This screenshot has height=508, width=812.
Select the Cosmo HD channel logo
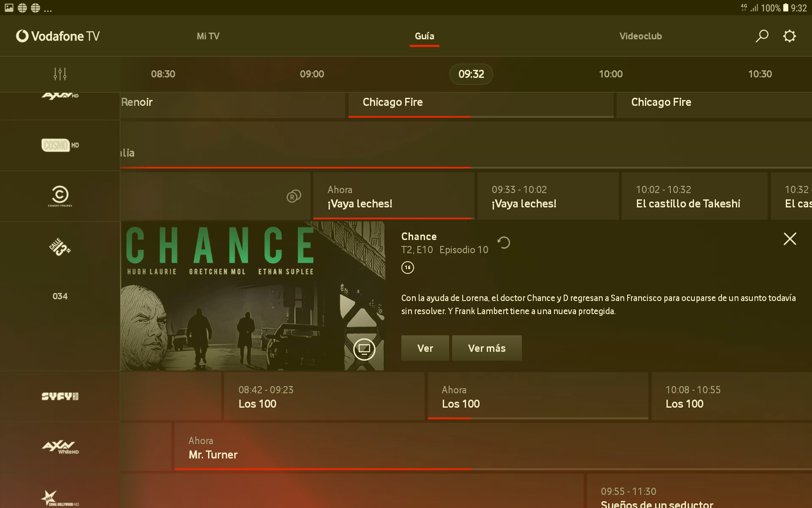(60, 145)
